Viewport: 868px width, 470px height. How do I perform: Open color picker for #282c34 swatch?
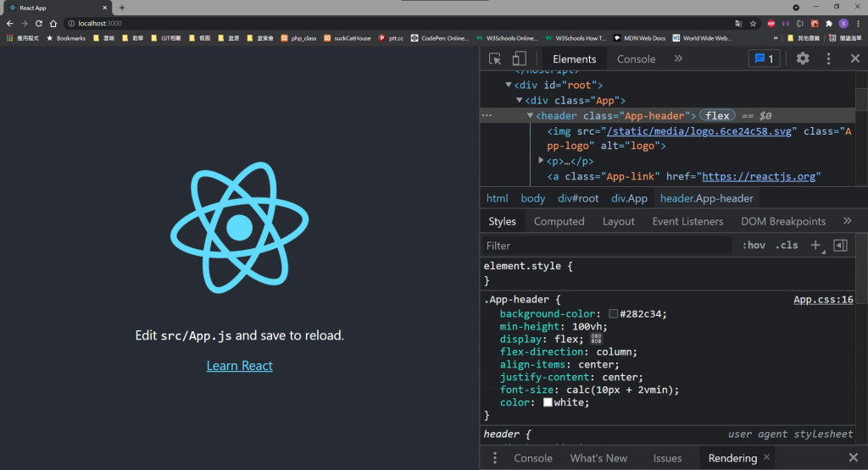(x=613, y=313)
